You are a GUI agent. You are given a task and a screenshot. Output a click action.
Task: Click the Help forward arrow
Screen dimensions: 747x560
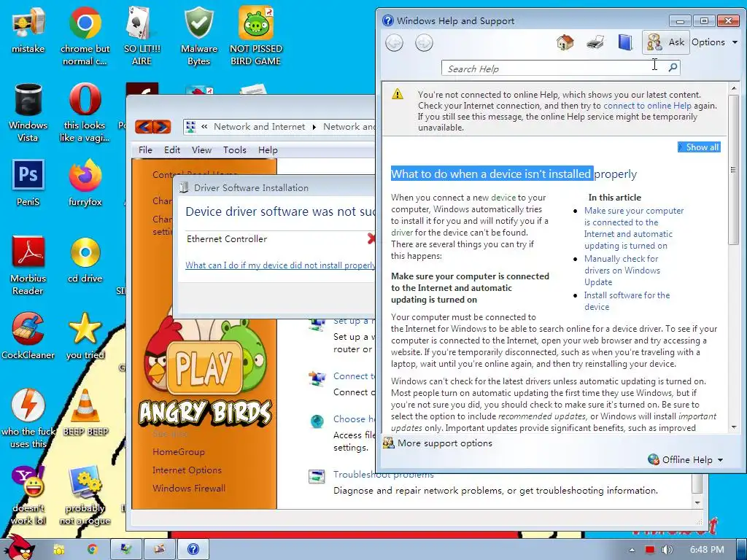click(424, 43)
